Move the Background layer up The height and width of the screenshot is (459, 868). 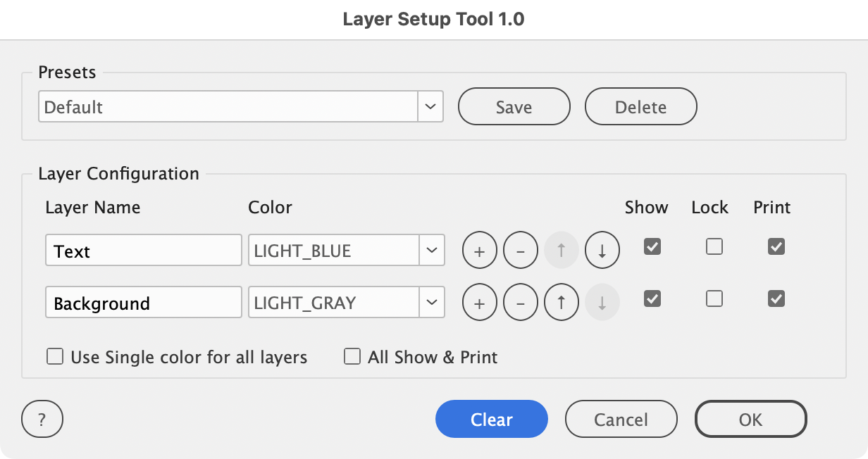(x=562, y=303)
